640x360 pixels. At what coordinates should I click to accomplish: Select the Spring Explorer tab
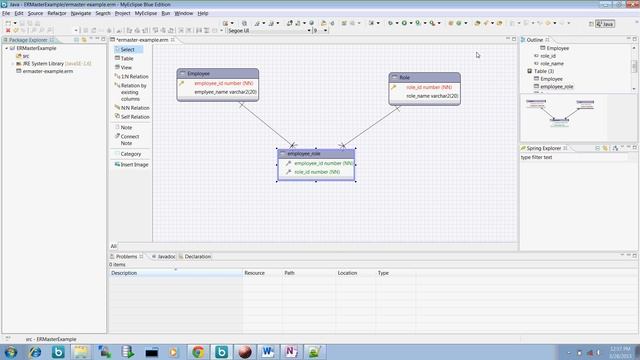tap(543, 148)
